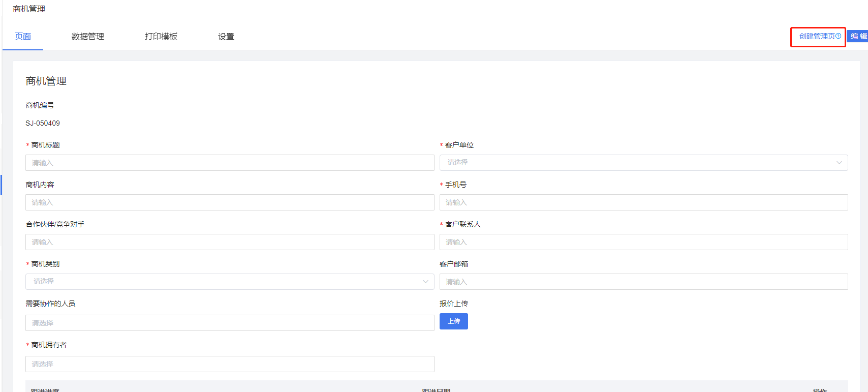Switch to the 数据管理 tab
Image resolution: width=868 pixels, height=392 pixels.
[x=88, y=37]
